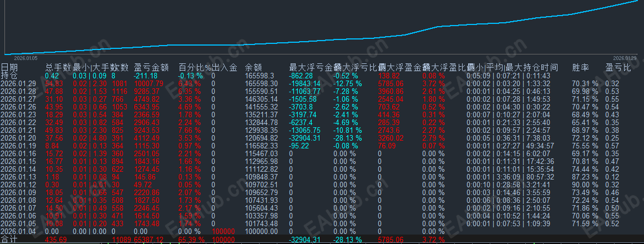Click the 2026.01.29 label on chart axis

pos(624,58)
